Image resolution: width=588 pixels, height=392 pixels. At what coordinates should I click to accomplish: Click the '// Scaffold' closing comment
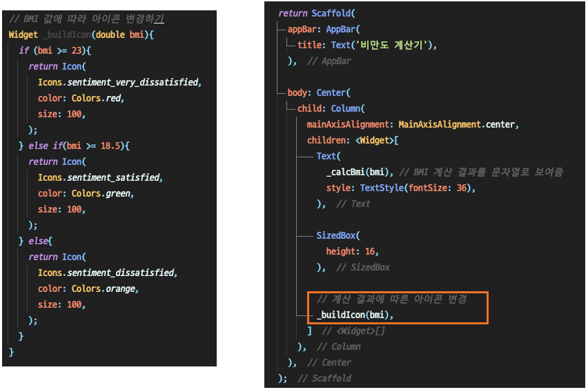(324, 378)
